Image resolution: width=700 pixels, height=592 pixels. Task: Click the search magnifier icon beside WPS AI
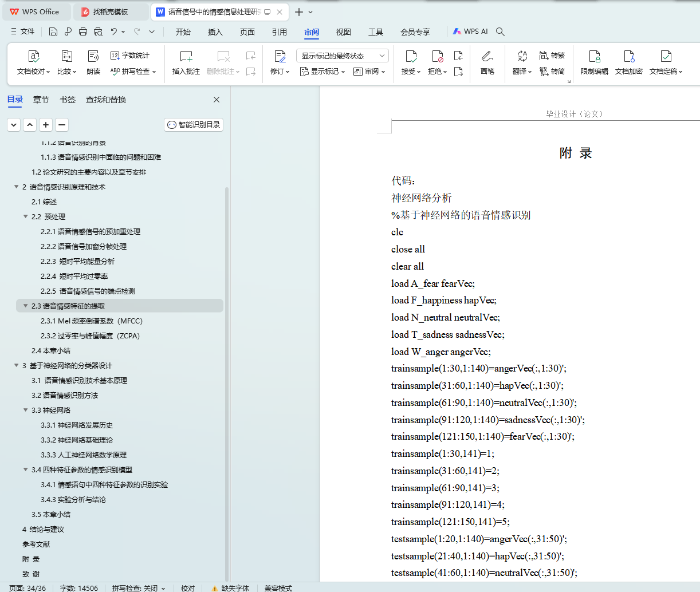coord(500,31)
